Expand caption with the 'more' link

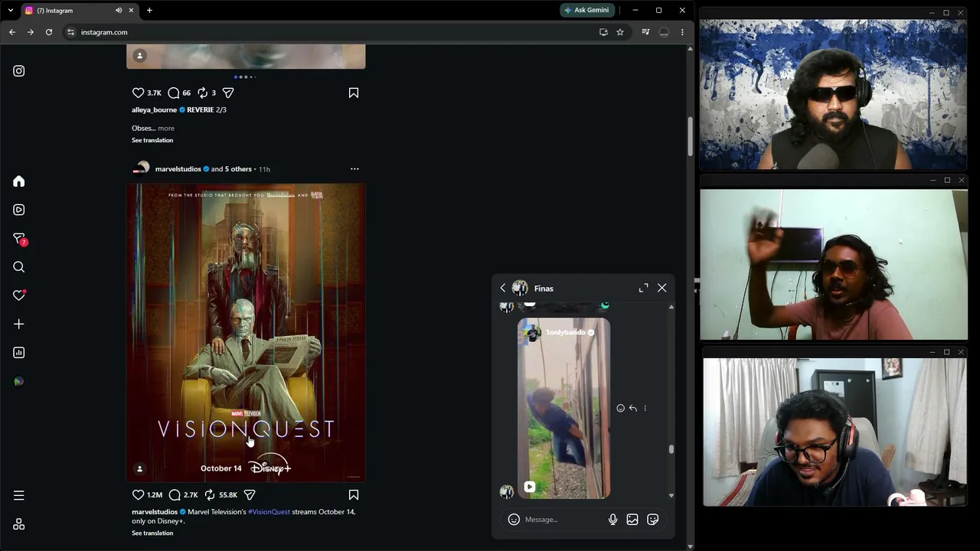166,128
